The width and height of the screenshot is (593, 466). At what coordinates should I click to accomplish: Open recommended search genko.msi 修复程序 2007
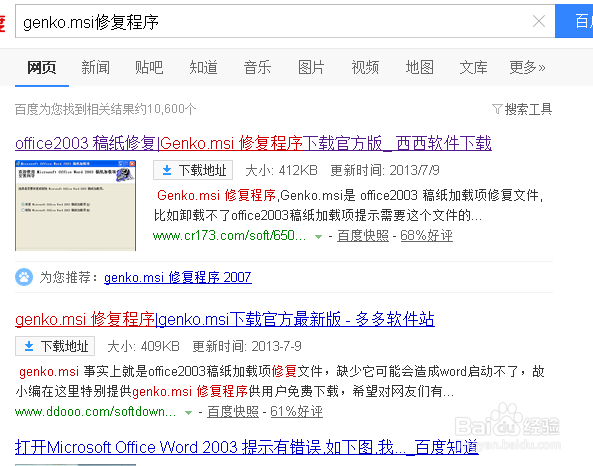pyautogui.click(x=178, y=277)
